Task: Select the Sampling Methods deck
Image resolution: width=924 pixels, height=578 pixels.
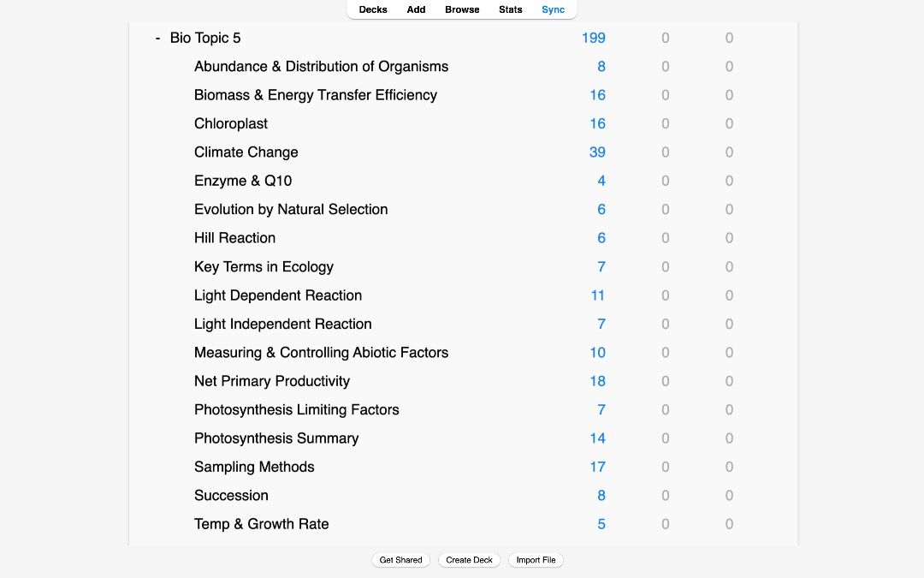Action: pyautogui.click(x=253, y=467)
